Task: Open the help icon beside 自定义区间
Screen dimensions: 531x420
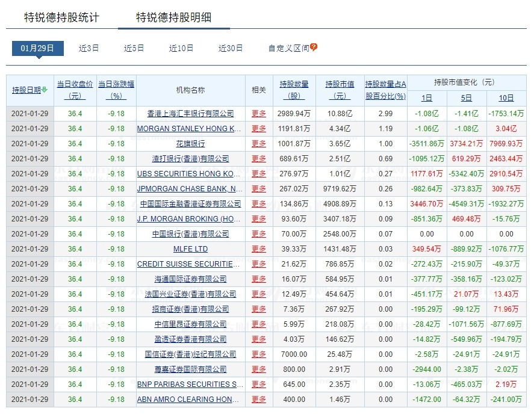Action: coord(314,47)
